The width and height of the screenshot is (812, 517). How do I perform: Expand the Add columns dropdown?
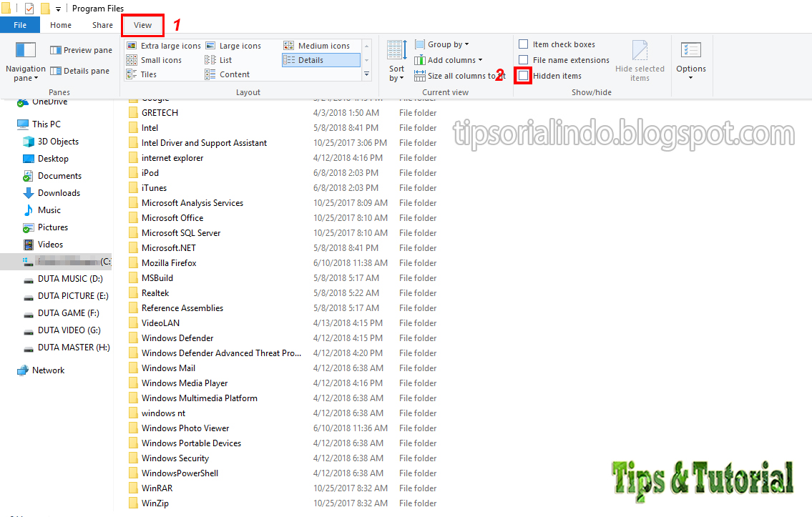pyautogui.click(x=448, y=59)
